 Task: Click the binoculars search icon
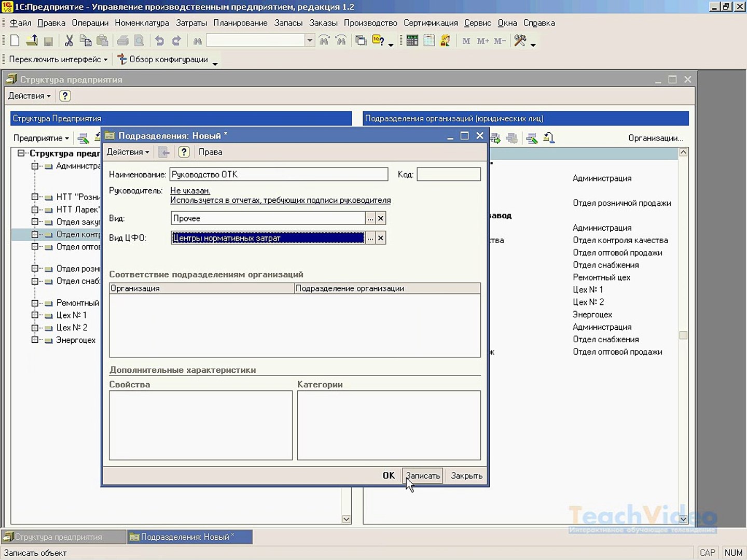pyautogui.click(x=197, y=41)
